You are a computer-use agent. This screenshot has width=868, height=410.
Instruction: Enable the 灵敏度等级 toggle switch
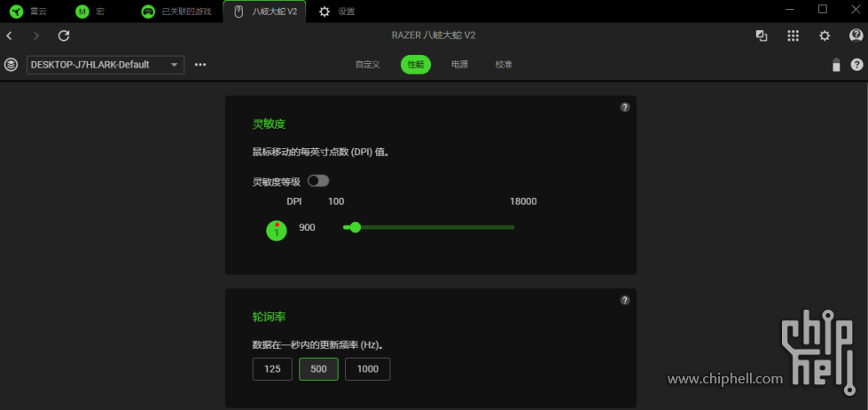[317, 181]
